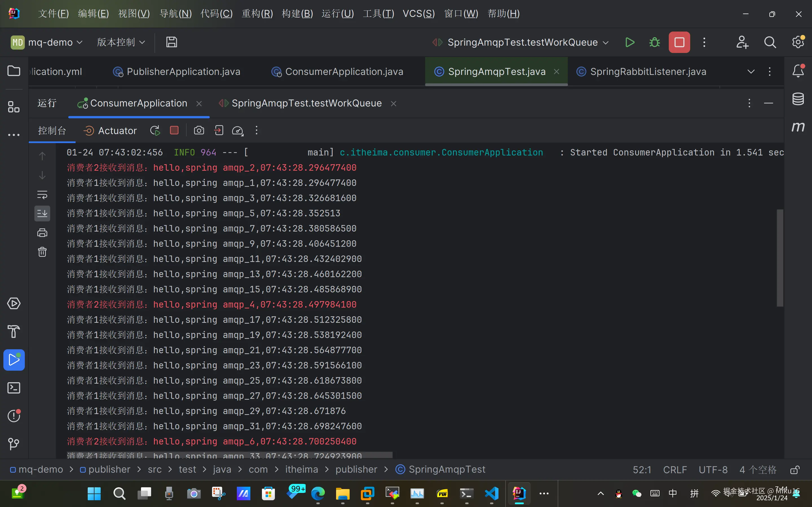Take a thread dump with camera icon

[x=199, y=130]
